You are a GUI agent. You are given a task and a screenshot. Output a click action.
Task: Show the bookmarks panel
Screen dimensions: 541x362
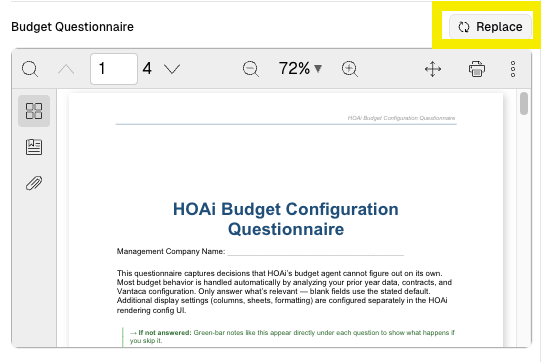point(34,147)
